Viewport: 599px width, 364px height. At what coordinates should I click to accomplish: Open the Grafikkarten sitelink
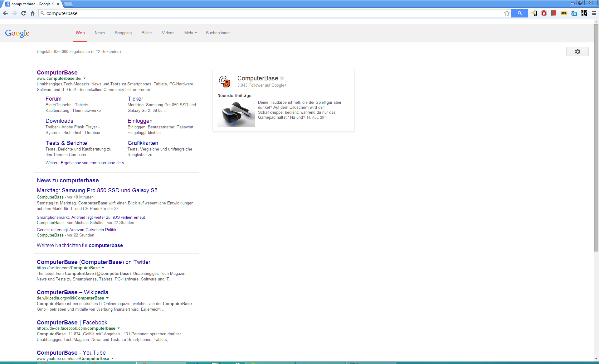143,143
